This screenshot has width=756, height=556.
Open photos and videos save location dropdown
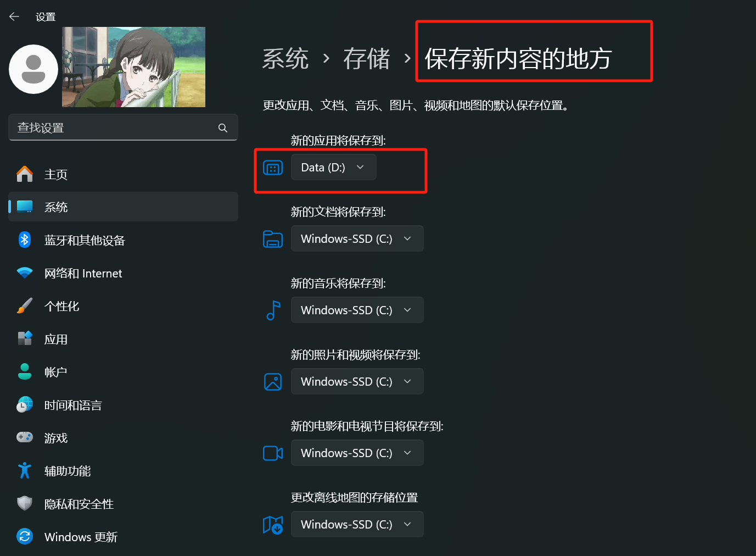357,381
